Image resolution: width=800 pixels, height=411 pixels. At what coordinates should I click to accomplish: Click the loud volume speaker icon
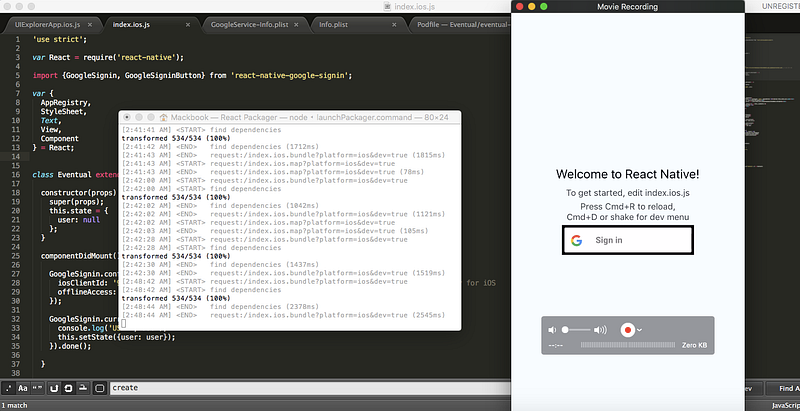(601, 330)
